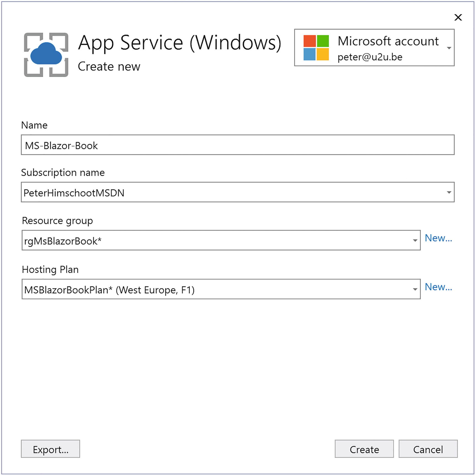
Task: Expand the Hosting Plan dropdown arrow
Action: [x=415, y=289]
